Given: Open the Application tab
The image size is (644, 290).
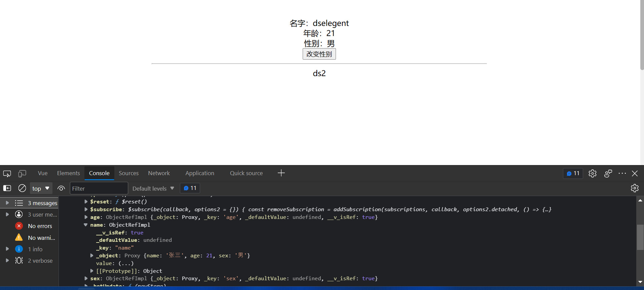Looking at the screenshot, I should coord(200,173).
